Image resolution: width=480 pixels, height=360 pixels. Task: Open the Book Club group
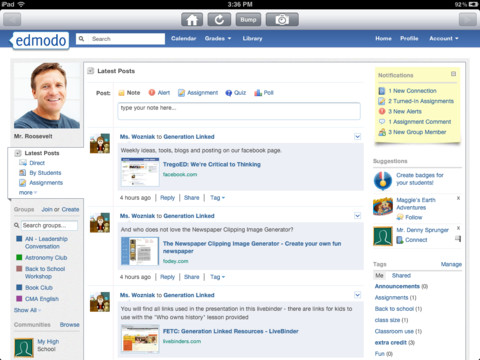[x=39, y=288]
